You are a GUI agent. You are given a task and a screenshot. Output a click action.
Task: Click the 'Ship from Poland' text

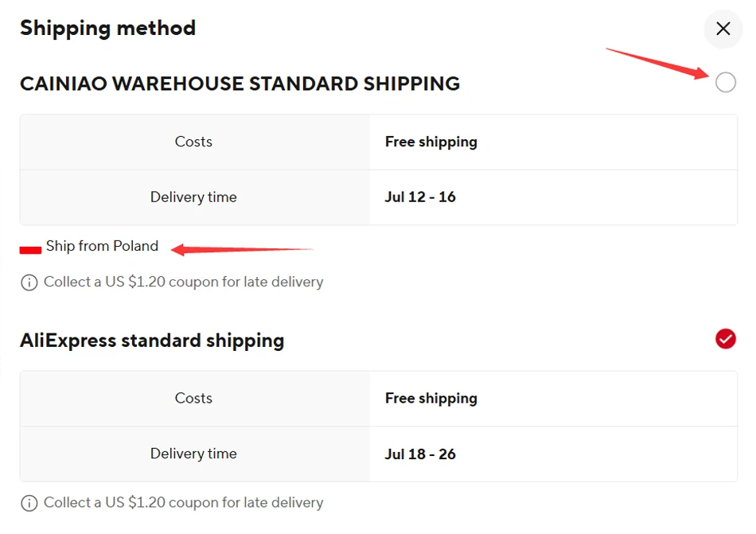(102, 246)
